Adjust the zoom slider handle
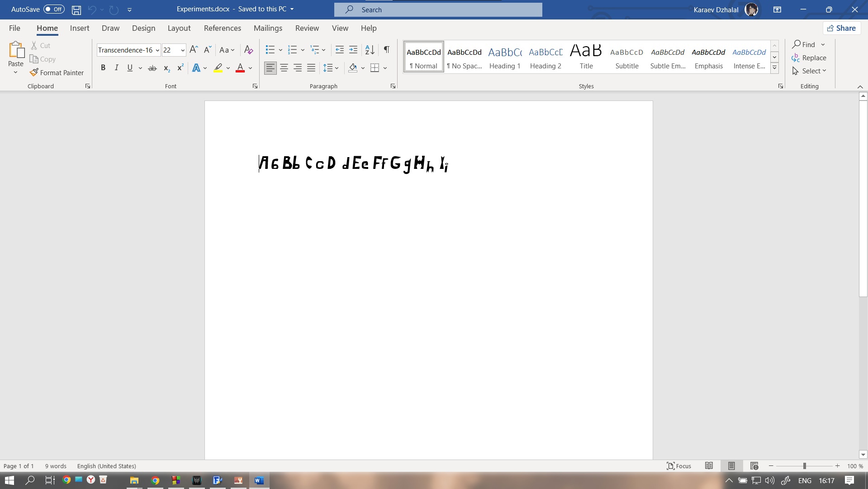 pos(805,466)
